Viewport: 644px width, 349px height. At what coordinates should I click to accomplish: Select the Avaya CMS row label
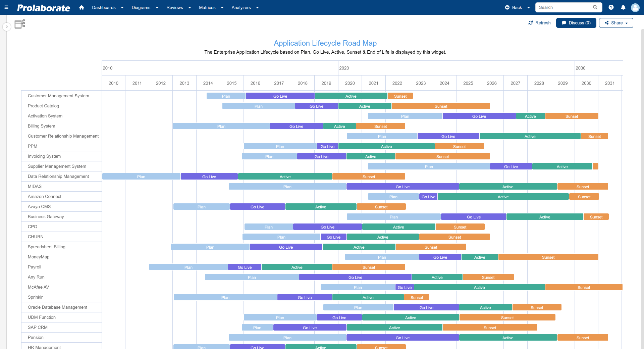click(39, 206)
